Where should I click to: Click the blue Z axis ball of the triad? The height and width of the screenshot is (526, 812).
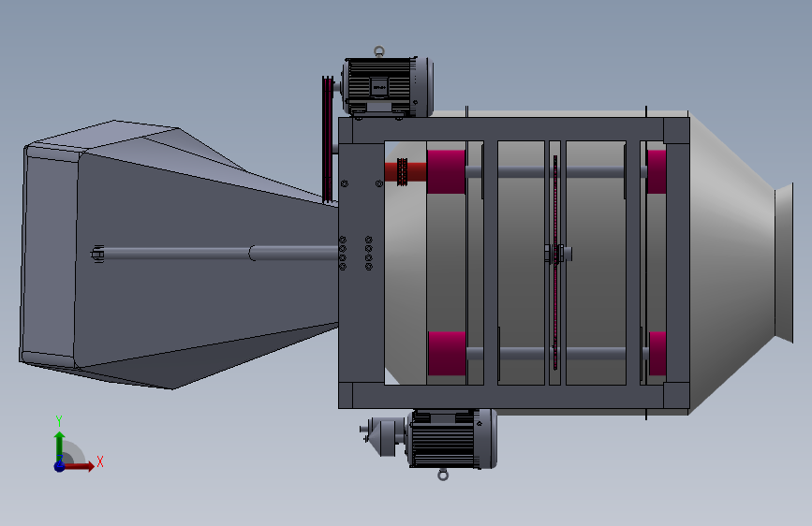60,466
